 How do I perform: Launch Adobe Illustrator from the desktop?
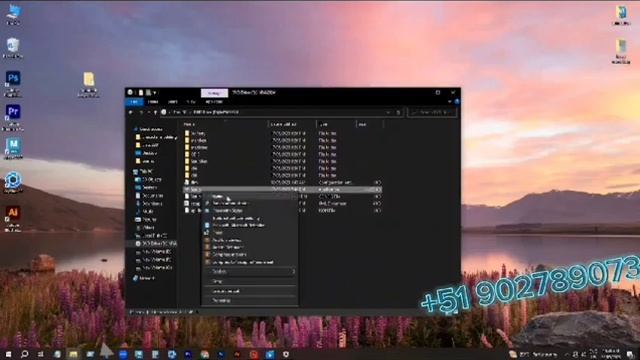(13, 218)
